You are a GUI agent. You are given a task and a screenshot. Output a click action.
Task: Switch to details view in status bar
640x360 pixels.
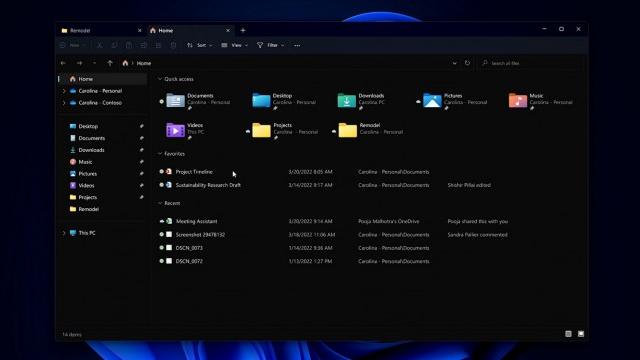click(x=568, y=334)
